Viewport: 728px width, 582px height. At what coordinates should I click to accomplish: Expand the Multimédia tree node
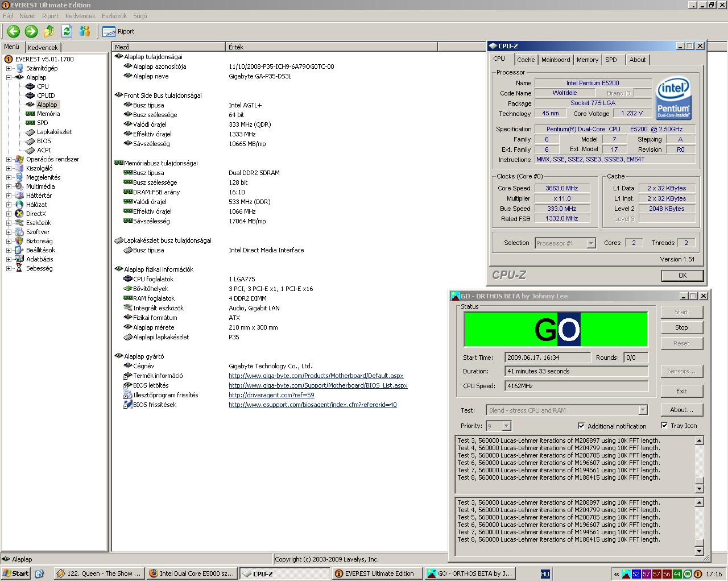tap(9, 186)
